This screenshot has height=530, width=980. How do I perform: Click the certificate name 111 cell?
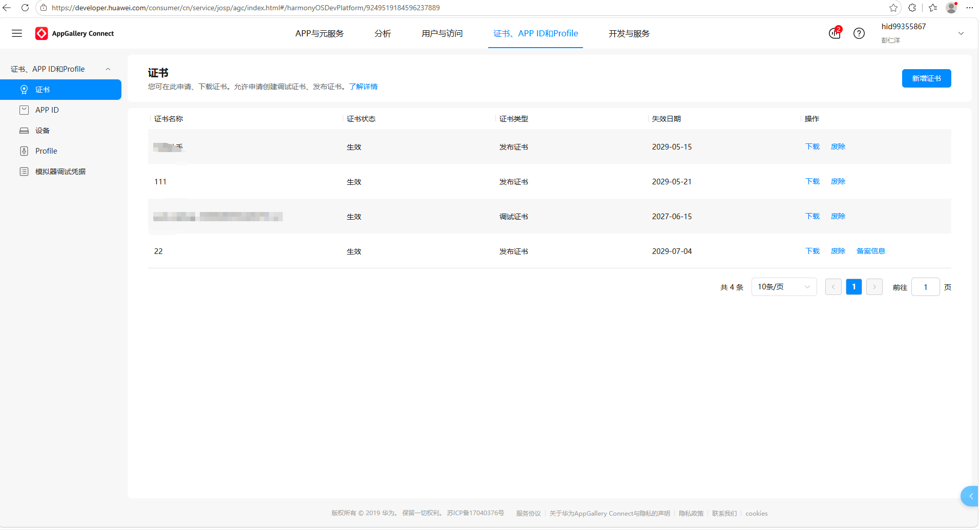[160, 181]
